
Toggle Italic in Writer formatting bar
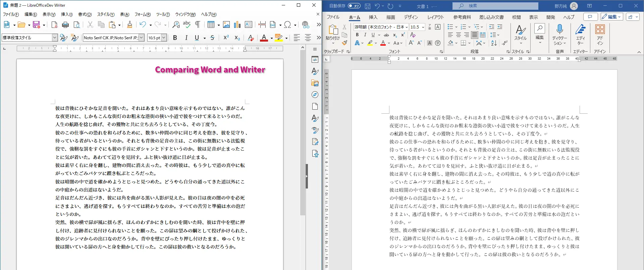point(186,38)
